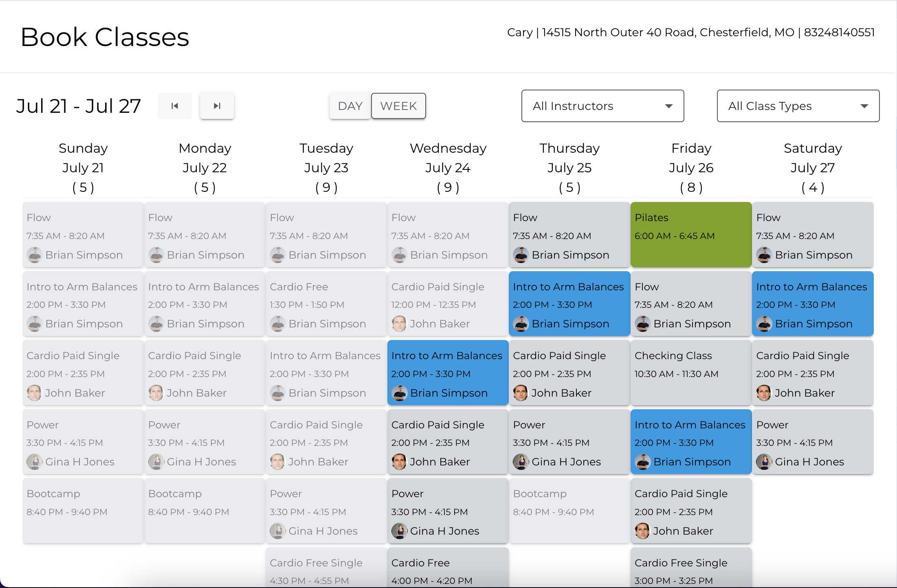Screen dimensions: 897x588
Task: Go to the previous week with the back arrow
Action: tap(175, 106)
